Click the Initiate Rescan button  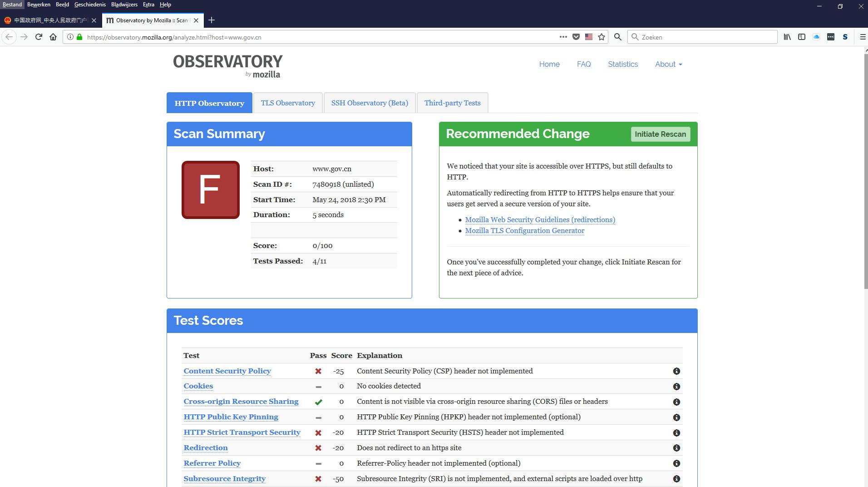point(661,134)
